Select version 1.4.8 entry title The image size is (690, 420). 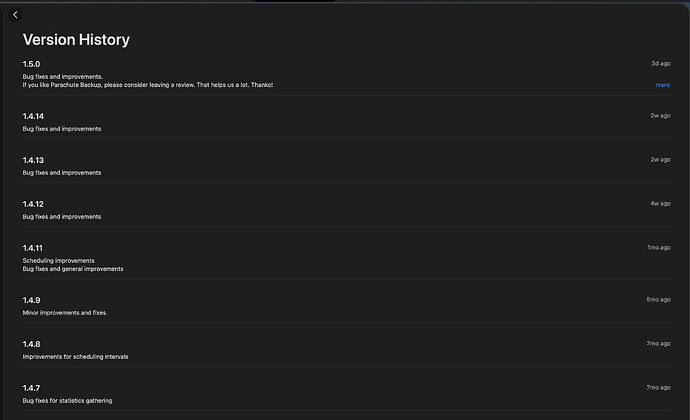pyautogui.click(x=32, y=344)
